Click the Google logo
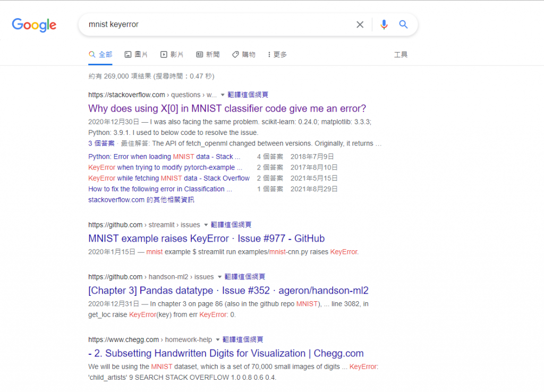The width and height of the screenshot is (544, 392). click(x=34, y=25)
